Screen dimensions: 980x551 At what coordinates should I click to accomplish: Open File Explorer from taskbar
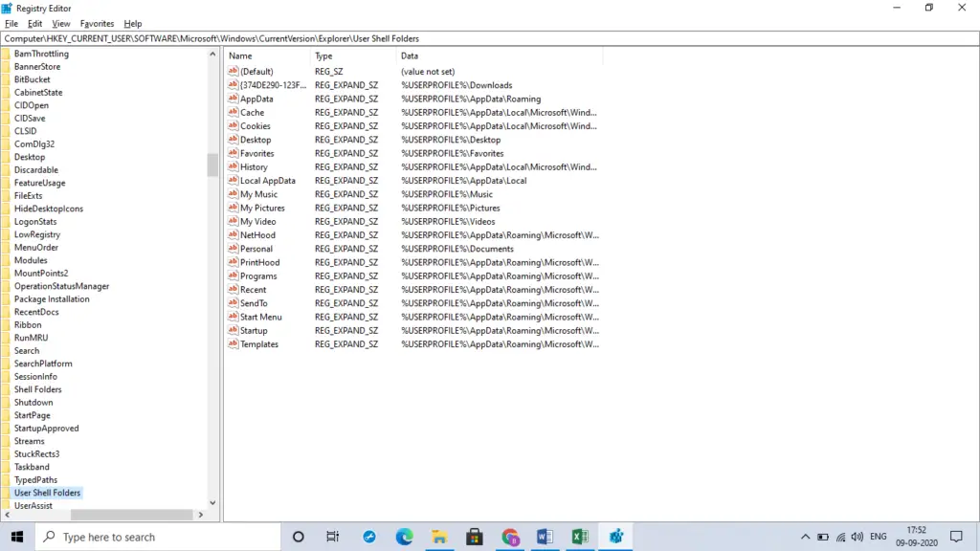[x=439, y=537]
